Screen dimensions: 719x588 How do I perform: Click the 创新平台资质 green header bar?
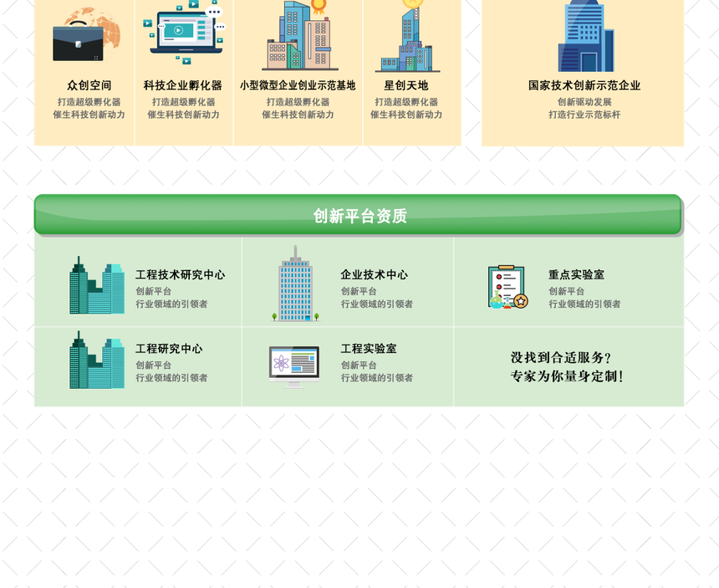pyautogui.click(x=358, y=215)
